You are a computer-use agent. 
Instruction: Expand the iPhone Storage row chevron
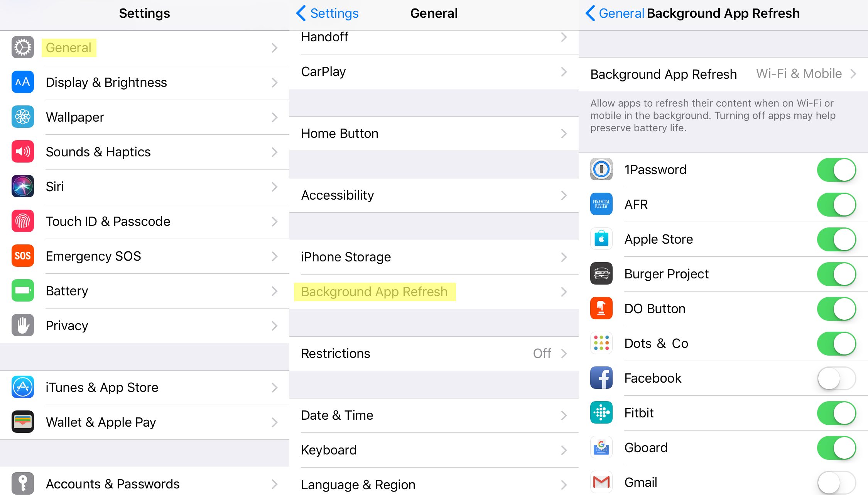564,257
